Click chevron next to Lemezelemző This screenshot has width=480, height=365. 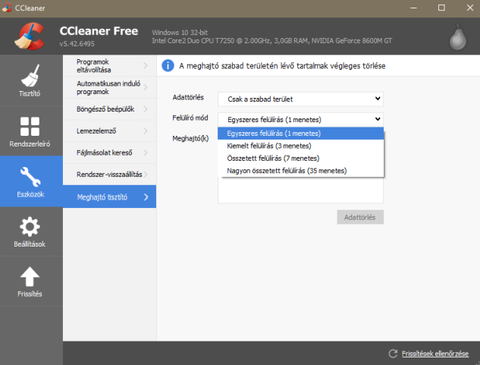[146, 131]
